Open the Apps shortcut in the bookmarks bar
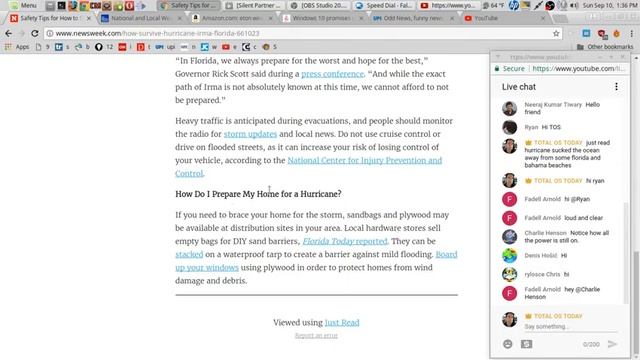Image resolution: width=640 pixels, height=360 pixels. (x=17, y=47)
